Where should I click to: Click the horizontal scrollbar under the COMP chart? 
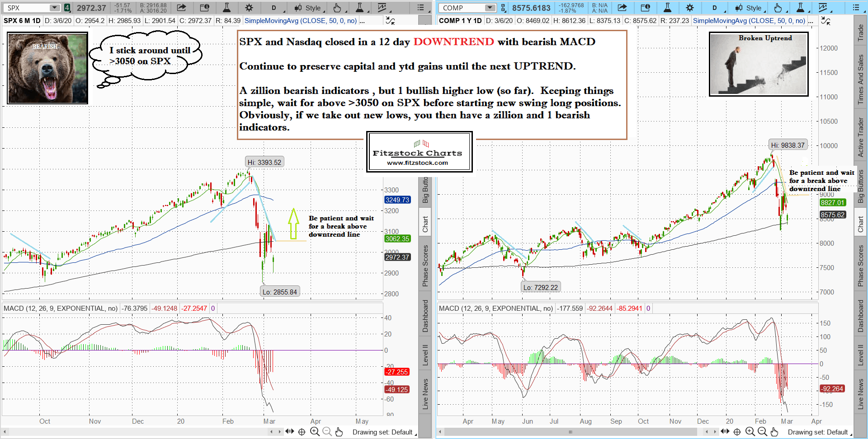point(571,432)
